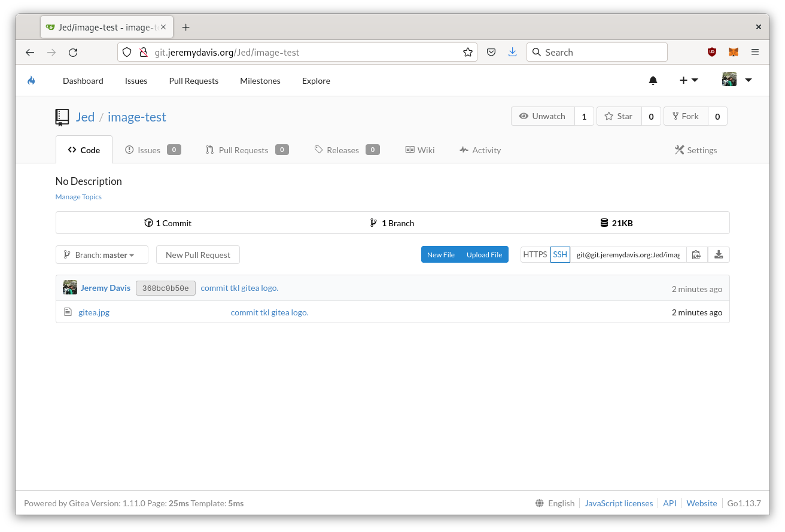The width and height of the screenshot is (785, 532).
Task: Click inside the clone URL field
Action: [x=627, y=254]
